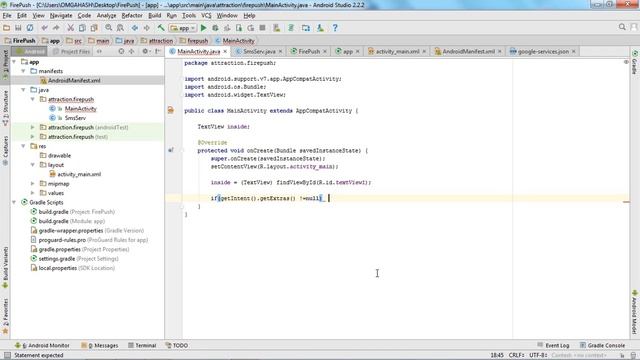Select build.gradle (Module: app) file
The image size is (640, 360).
tap(71, 221)
